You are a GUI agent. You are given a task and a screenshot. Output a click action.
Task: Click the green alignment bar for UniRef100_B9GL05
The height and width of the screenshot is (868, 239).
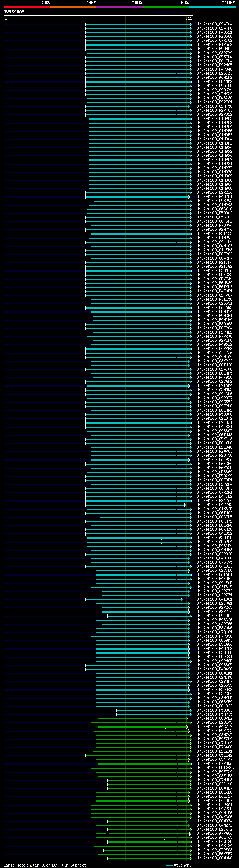pyautogui.click(x=141, y=723)
